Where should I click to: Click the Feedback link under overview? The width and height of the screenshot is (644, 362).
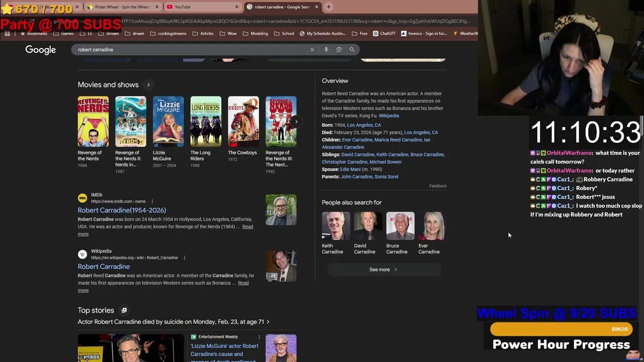[x=438, y=186]
